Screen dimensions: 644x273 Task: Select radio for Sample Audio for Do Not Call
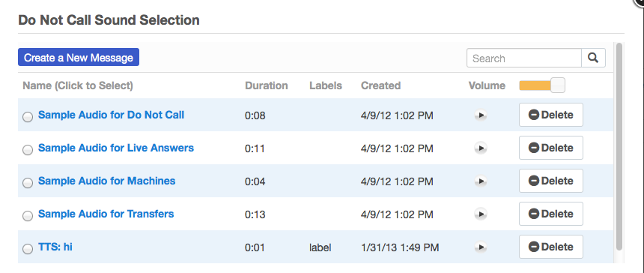(x=28, y=117)
